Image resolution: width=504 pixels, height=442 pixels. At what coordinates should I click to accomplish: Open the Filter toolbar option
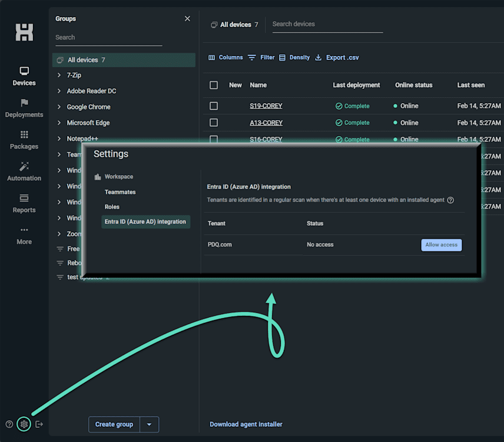point(261,58)
